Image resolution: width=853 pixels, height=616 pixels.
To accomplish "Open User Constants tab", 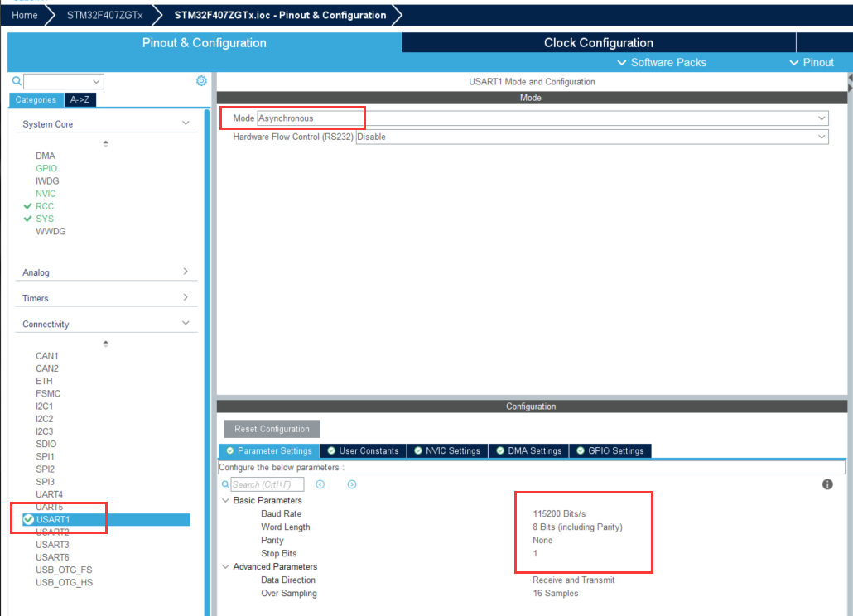I will pyautogui.click(x=364, y=450).
